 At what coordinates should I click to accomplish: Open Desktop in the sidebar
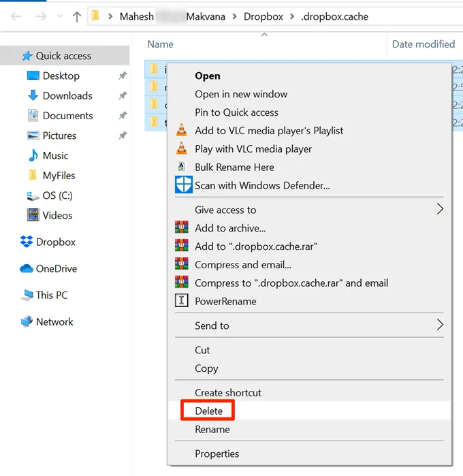point(61,76)
